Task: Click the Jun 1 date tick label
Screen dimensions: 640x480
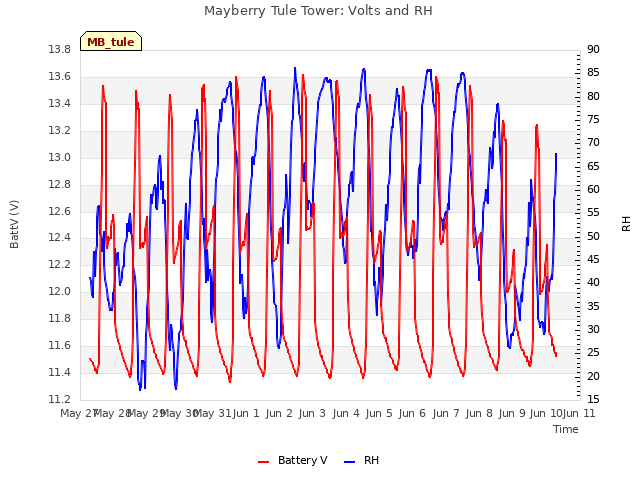Action: pyautogui.click(x=246, y=413)
